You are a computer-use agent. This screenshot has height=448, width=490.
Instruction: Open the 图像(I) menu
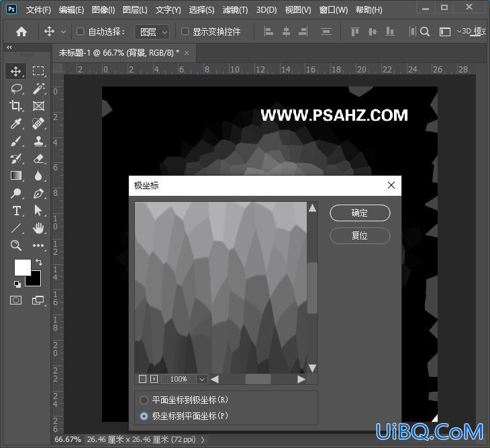(103, 9)
